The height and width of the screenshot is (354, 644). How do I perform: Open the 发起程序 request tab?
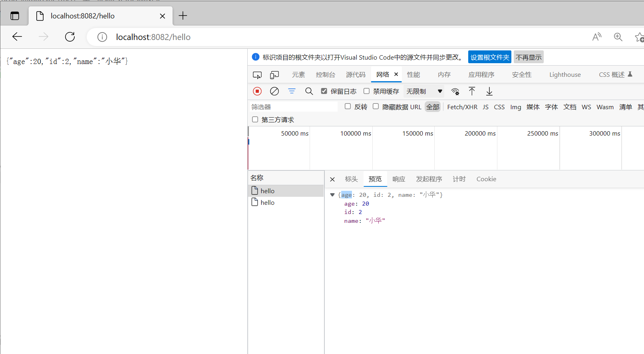[x=429, y=179]
